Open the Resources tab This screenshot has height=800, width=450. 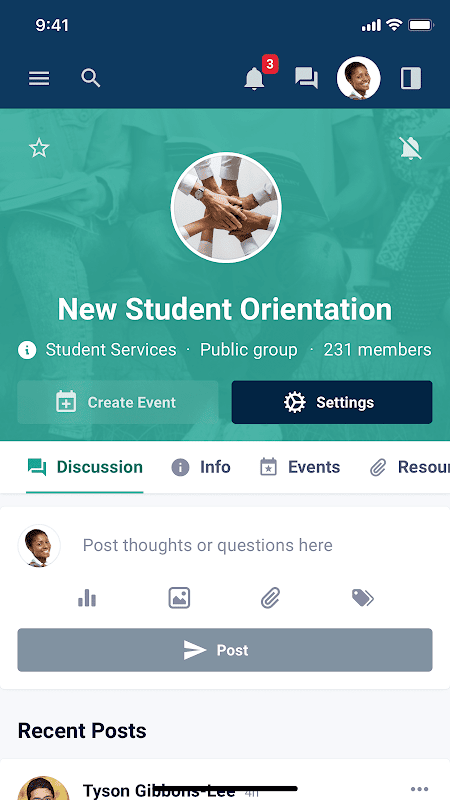[409, 467]
